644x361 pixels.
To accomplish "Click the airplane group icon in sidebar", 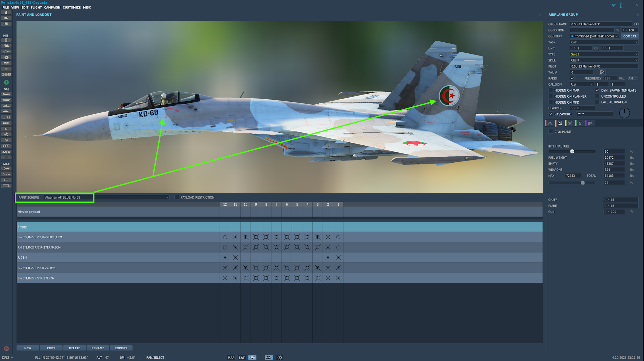I will pos(6,94).
